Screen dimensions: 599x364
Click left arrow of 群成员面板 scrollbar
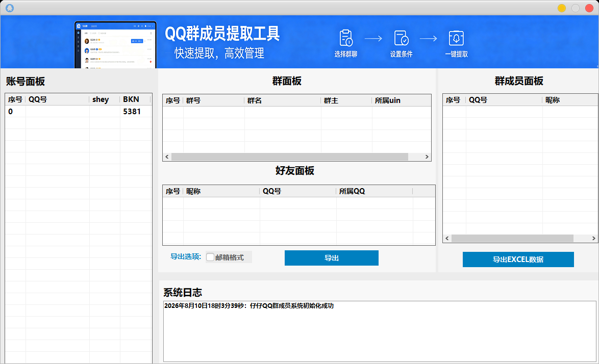447,239
